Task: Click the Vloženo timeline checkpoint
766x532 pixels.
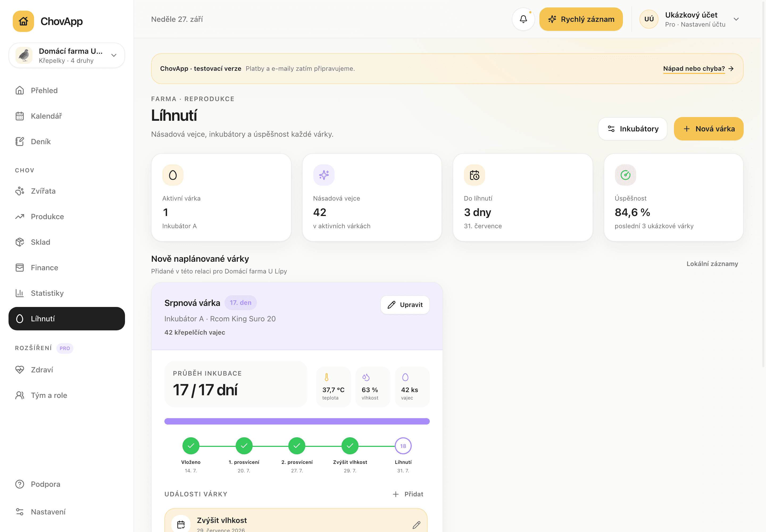Action: point(191,446)
